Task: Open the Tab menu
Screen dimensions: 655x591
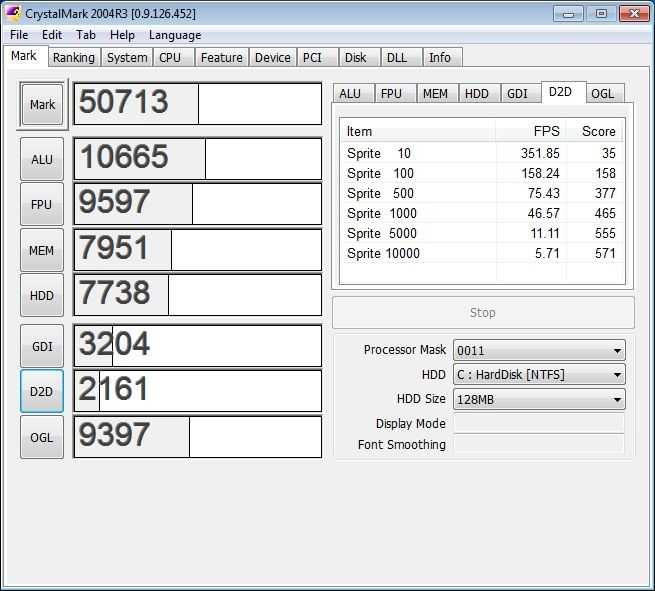Action: [x=86, y=35]
